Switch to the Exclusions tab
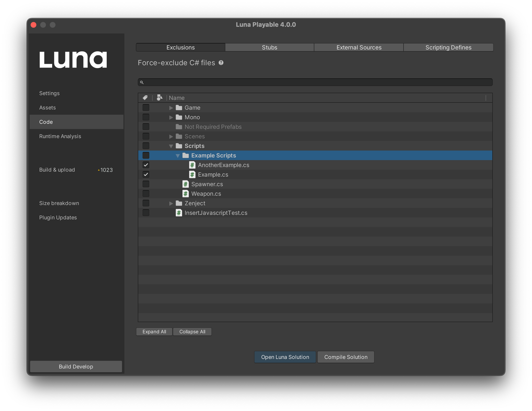This screenshot has width=532, height=411. [181, 48]
